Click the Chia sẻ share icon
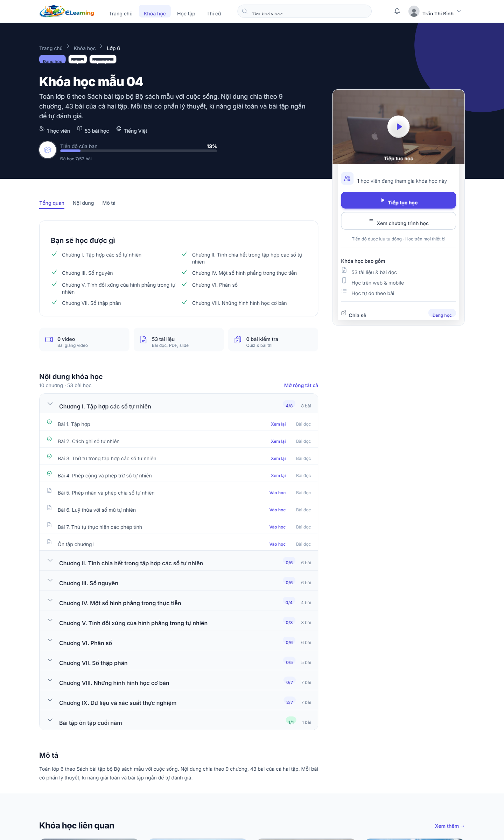Viewport: 504px width, 840px height. point(344,313)
